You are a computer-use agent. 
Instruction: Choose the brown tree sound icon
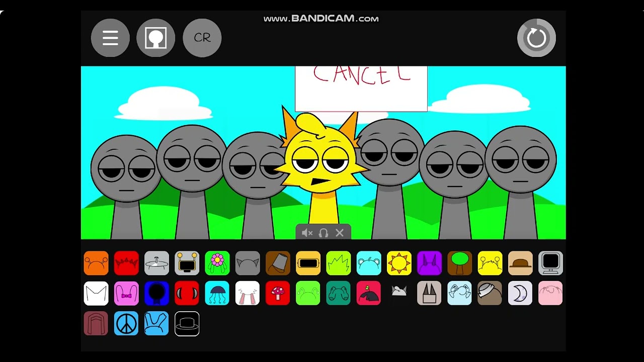459,263
